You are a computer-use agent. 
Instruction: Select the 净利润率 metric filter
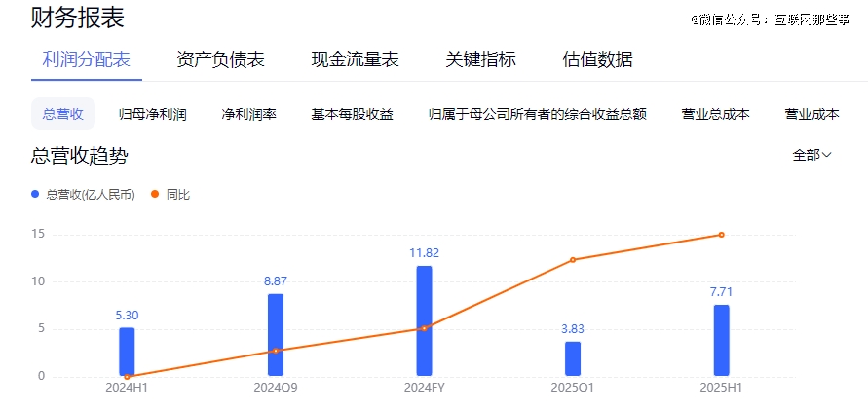(248, 114)
